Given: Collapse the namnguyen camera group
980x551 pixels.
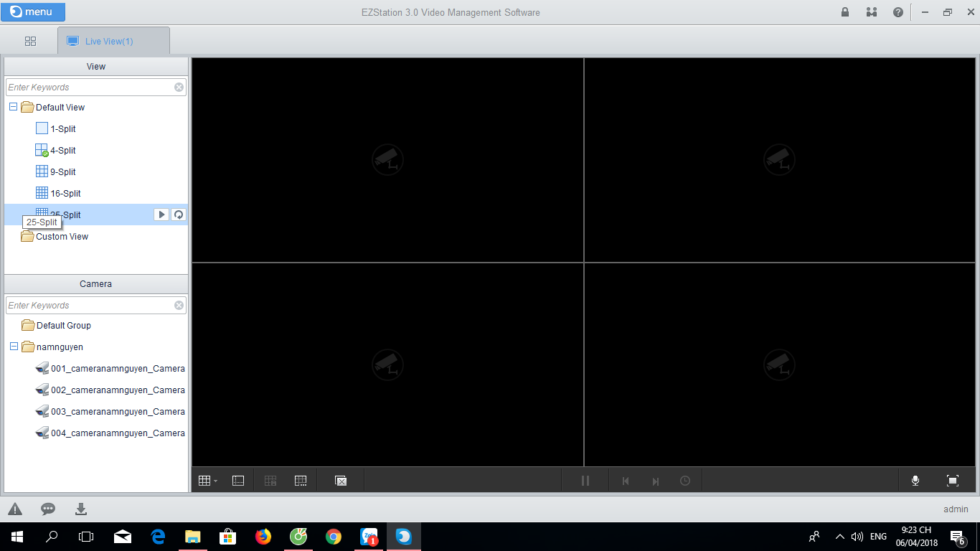Looking at the screenshot, I should click(x=14, y=347).
